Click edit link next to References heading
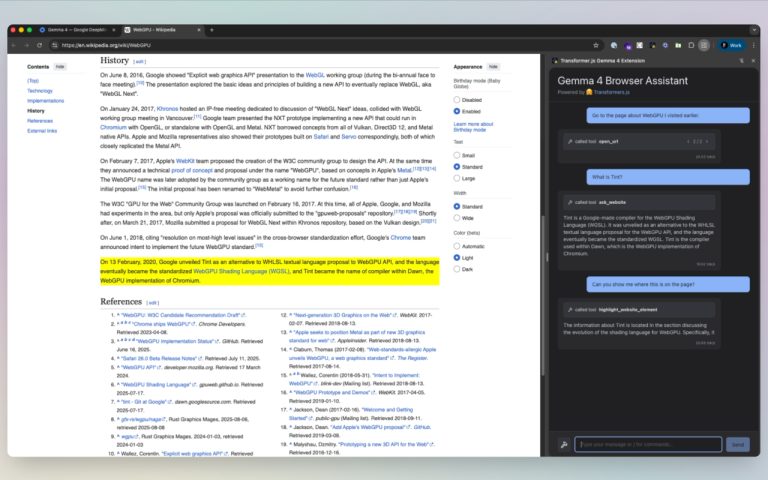 [x=153, y=303]
